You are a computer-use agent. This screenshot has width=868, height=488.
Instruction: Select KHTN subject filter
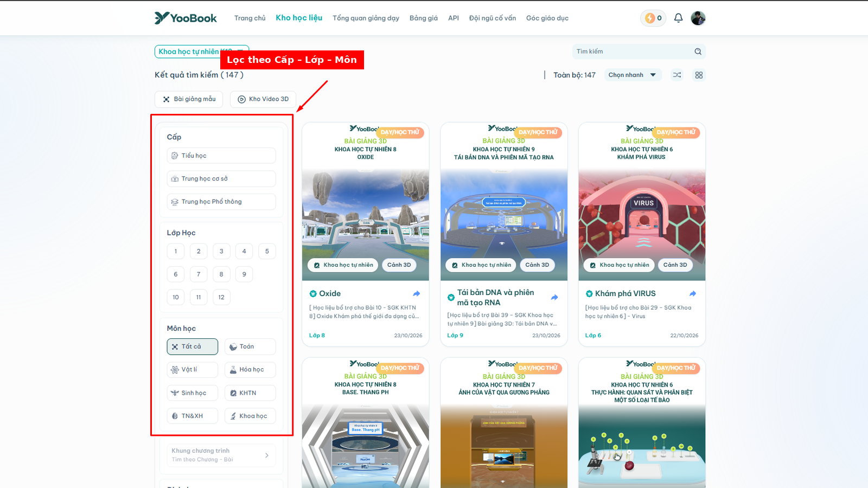point(250,393)
